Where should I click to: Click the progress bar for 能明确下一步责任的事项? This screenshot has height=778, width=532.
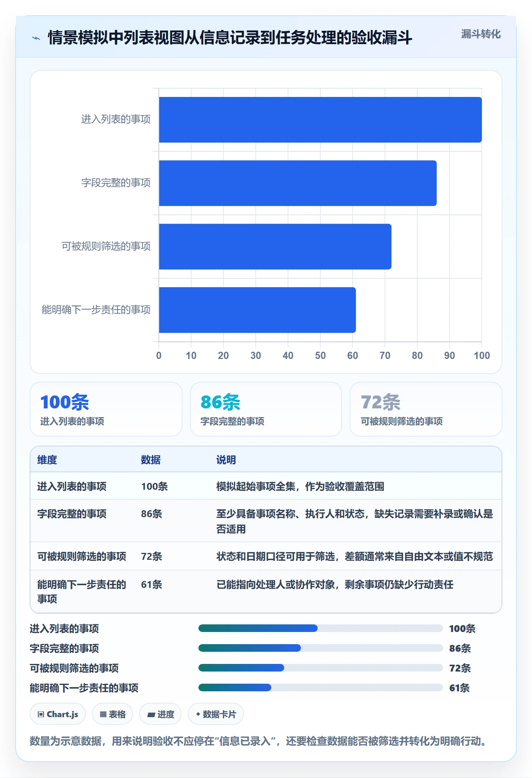pos(321,687)
